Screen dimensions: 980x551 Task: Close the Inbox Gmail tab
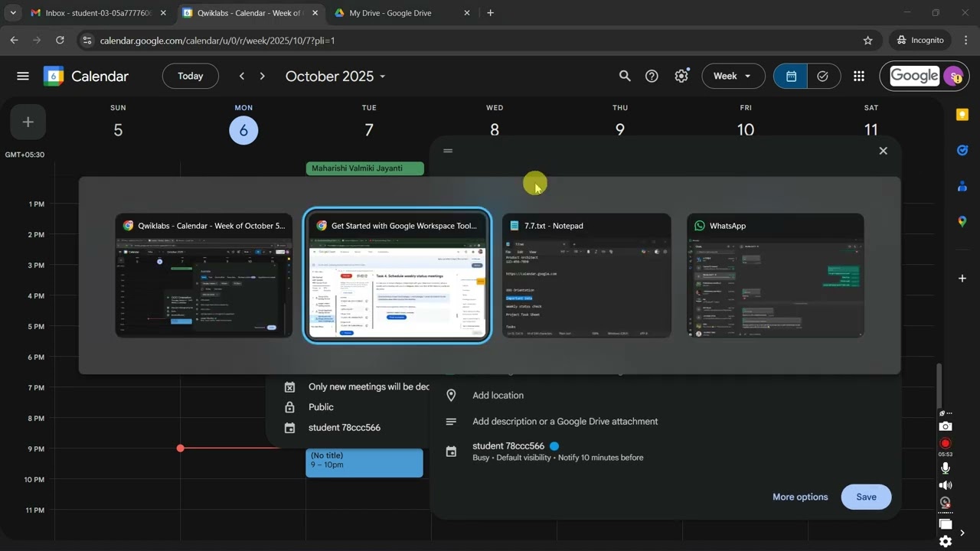click(x=162, y=13)
